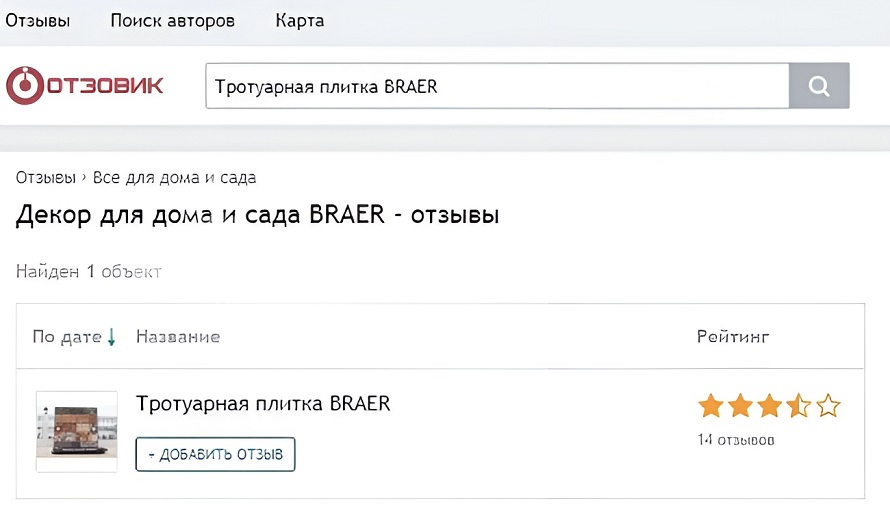The height and width of the screenshot is (513, 890).
Task: Click the Отзовик logo text
Action: click(x=105, y=86)
